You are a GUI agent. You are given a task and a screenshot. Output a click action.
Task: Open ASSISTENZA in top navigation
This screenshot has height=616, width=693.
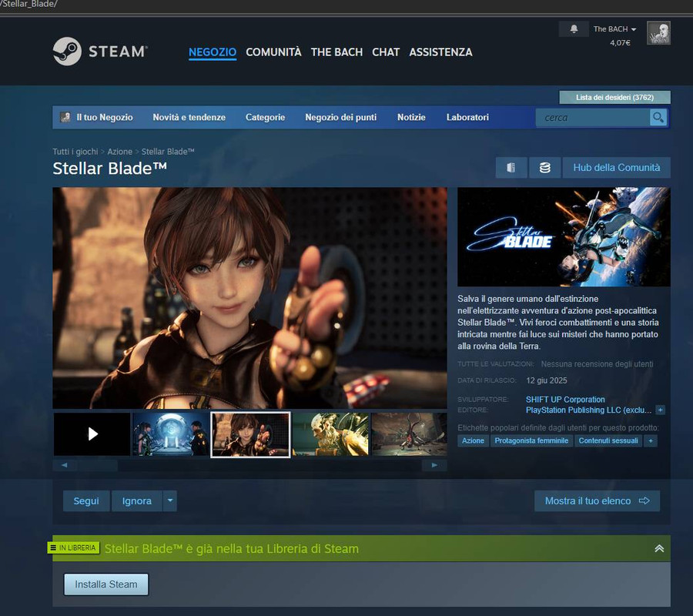coord(440,52)
